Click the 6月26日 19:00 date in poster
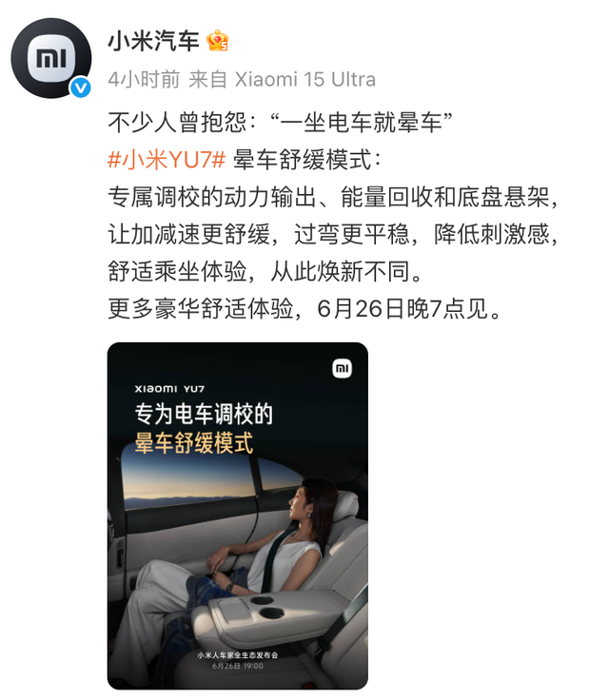The width and height of the screenshot is (609, 700). coord(238,666)
